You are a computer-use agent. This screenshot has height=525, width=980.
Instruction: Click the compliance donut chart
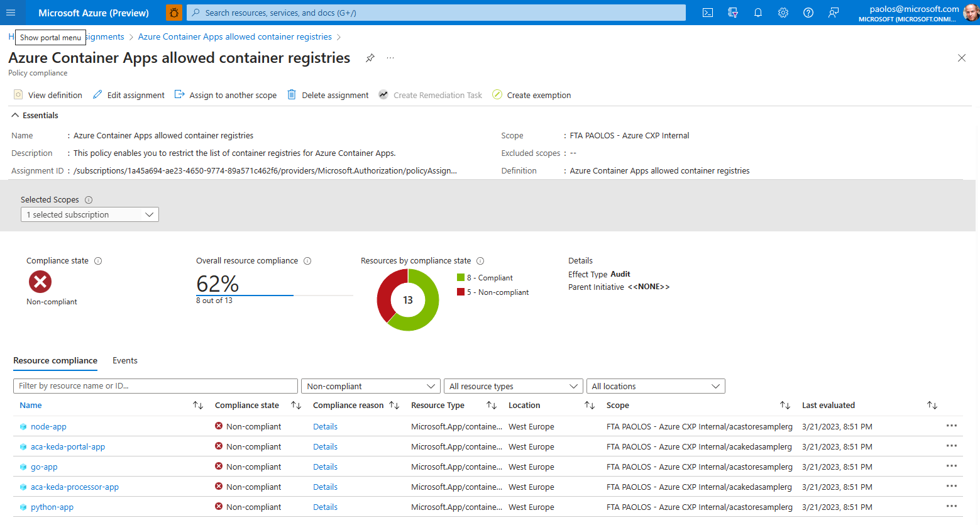408,300
